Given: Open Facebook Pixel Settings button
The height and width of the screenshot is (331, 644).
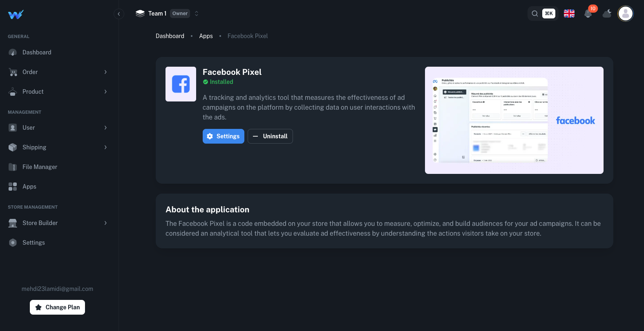Looking at the screenshot, I should [x=223, y=136].
